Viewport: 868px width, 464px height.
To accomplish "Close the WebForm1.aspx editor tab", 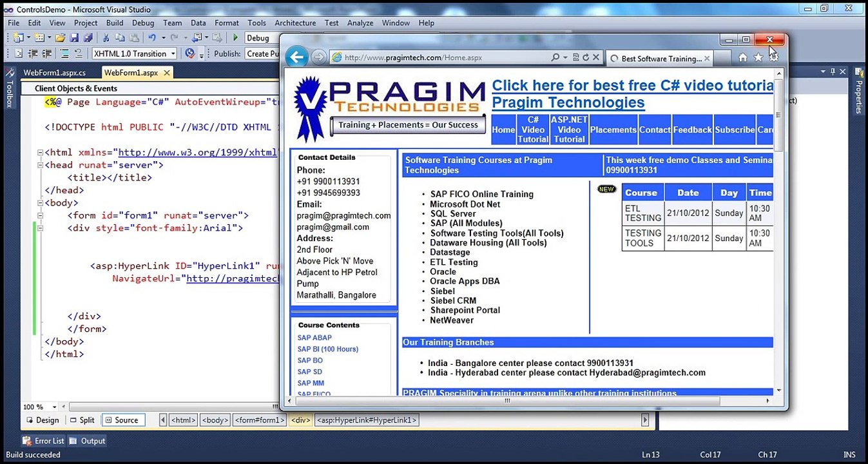I will 166,73.
